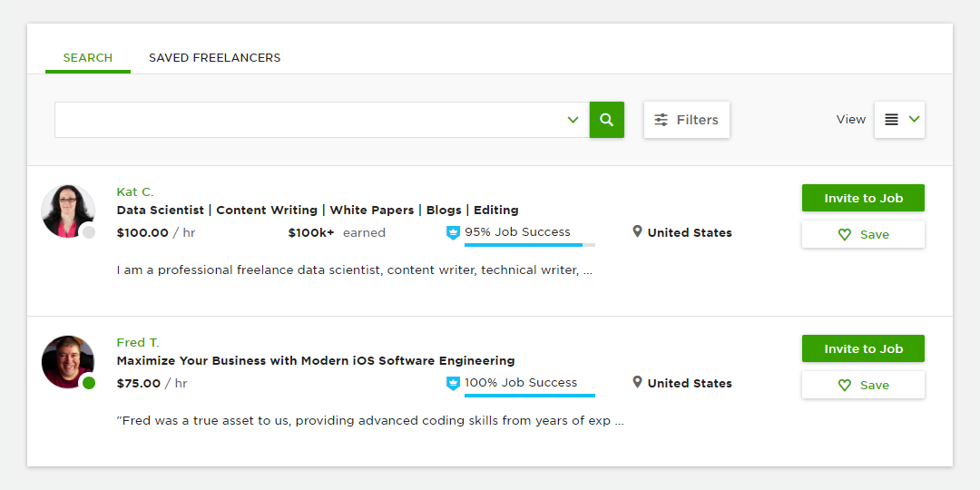Click the Top Rated badge beside 100% Job Success
This screenshot has width=980, height=490.
click(454, 384)
